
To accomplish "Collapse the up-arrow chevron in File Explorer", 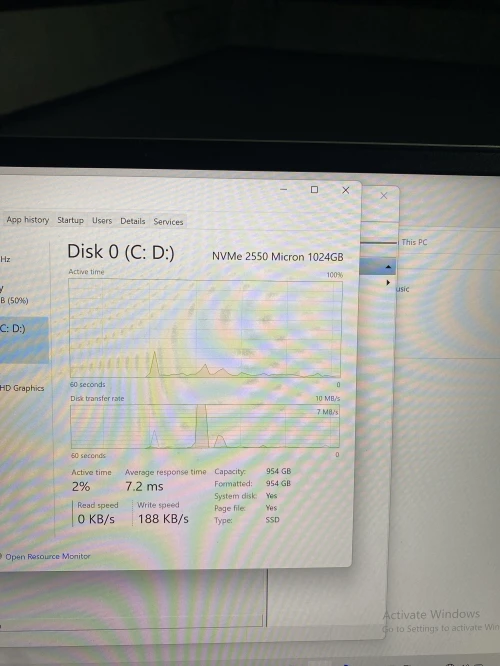I will [388, 267].
